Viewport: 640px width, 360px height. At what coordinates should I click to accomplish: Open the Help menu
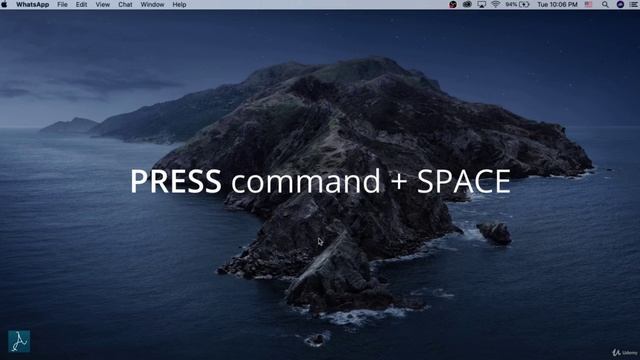click(179, 4)
